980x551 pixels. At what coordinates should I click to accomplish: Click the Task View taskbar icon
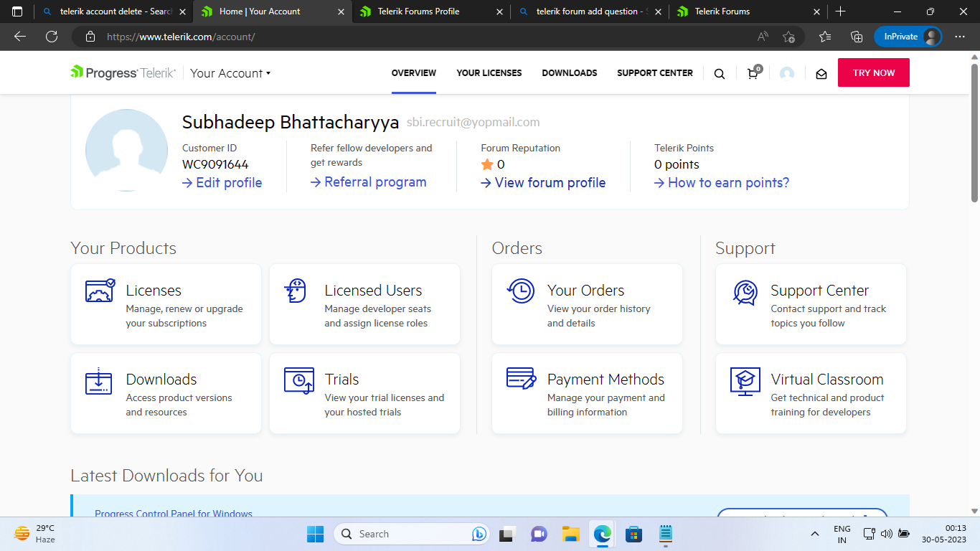coord(508,534)
